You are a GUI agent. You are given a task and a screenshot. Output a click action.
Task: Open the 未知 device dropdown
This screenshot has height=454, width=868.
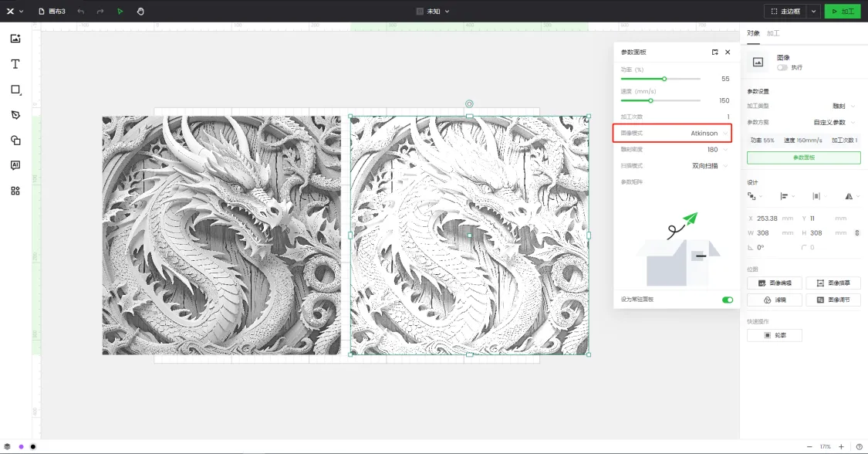[433, 11]
